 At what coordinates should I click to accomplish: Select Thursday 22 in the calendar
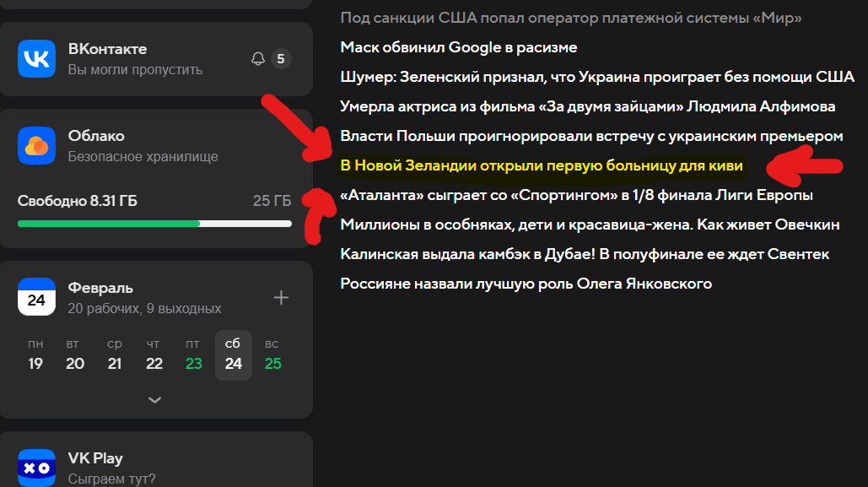tap(154, 354)
